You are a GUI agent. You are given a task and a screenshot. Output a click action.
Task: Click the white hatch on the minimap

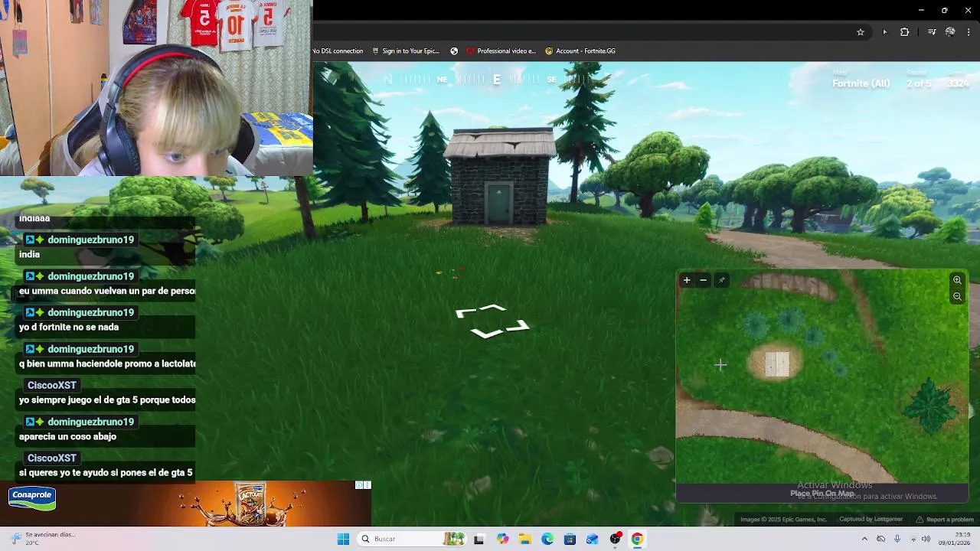click(x=777, y=364)
